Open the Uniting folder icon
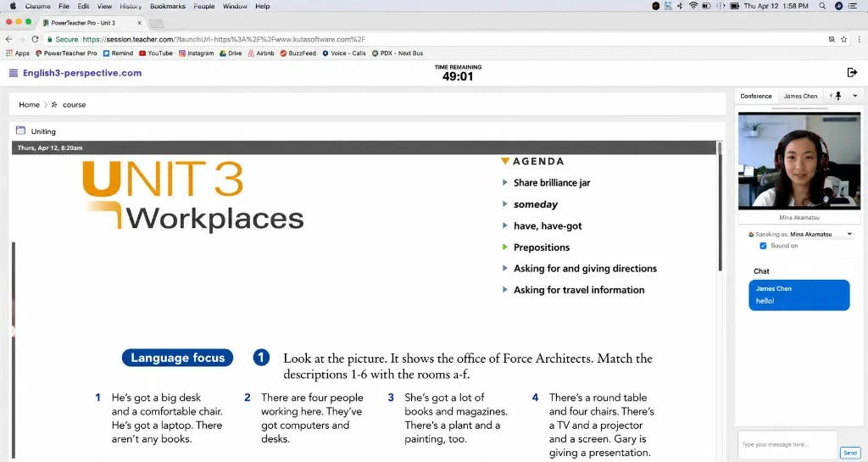The width and height of the screenshot is (868, 462). point(20,131)
